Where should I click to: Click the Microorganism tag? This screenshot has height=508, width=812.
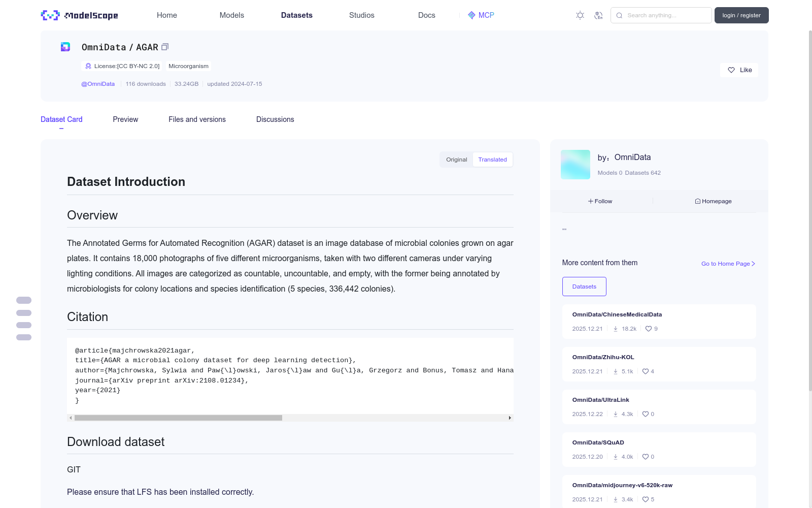pyautogui.click(x=188, y=66)
